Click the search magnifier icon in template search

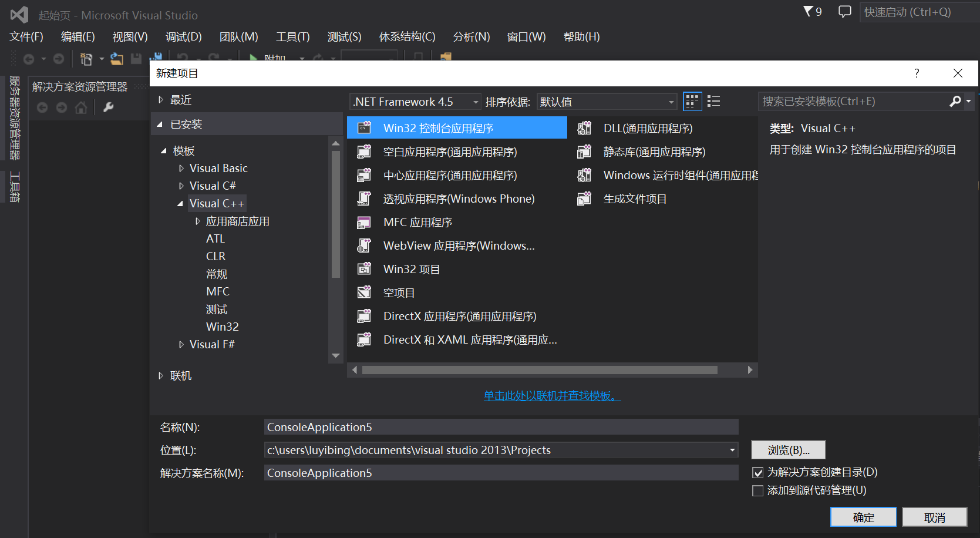[955, 102]
